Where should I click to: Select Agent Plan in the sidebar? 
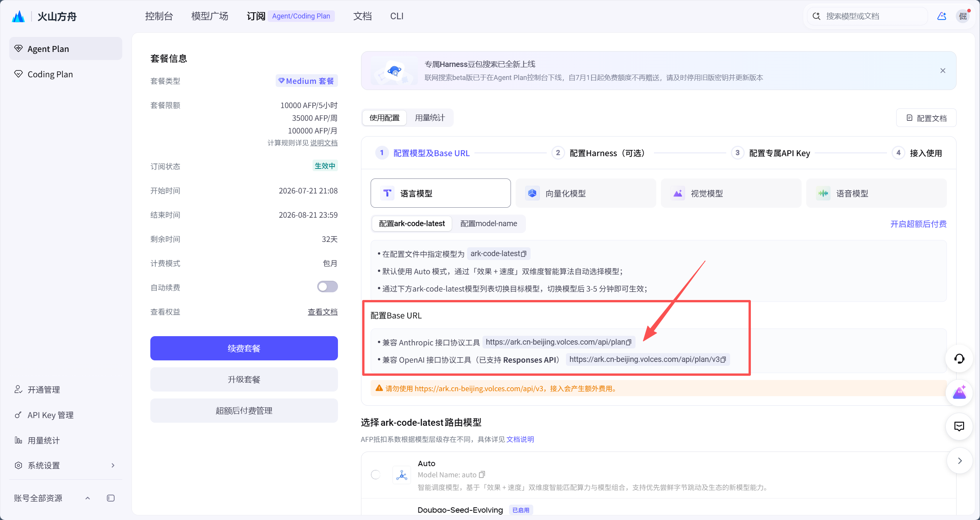[66, 49]
